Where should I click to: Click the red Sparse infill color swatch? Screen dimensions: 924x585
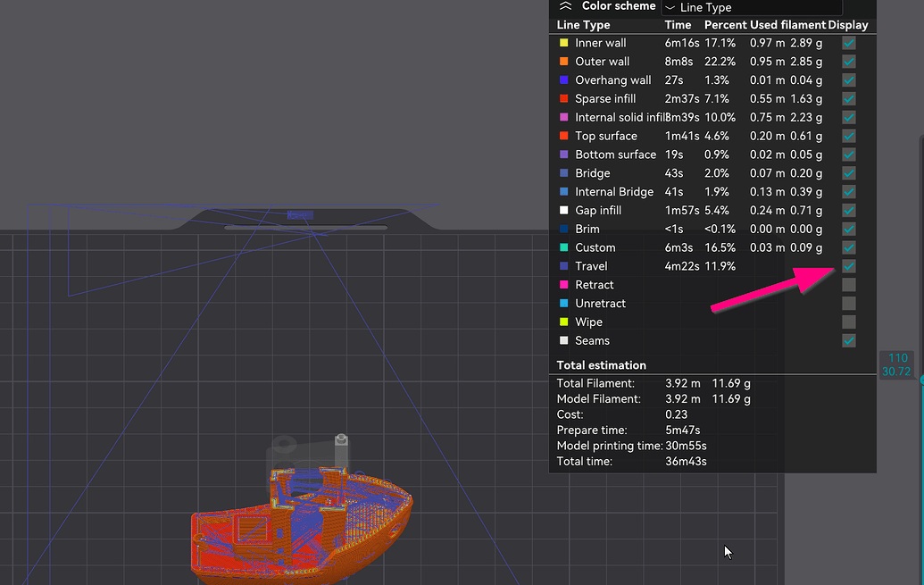[564, 98]
